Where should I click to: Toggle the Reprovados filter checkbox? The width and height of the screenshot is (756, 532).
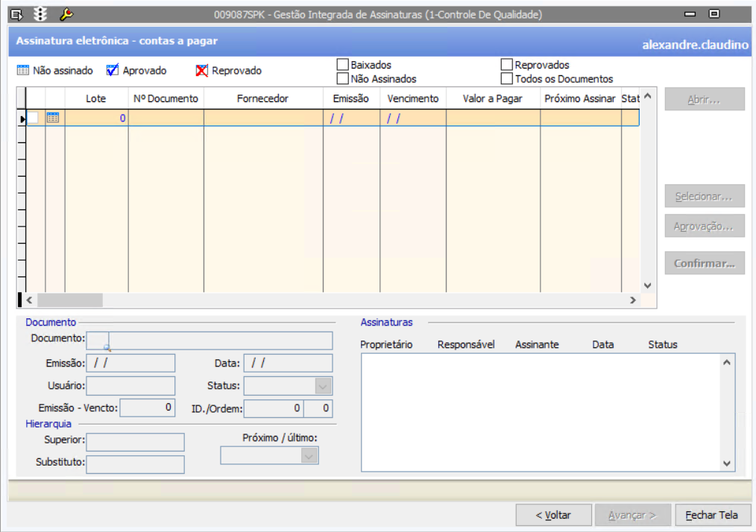[x=507, y=66]
